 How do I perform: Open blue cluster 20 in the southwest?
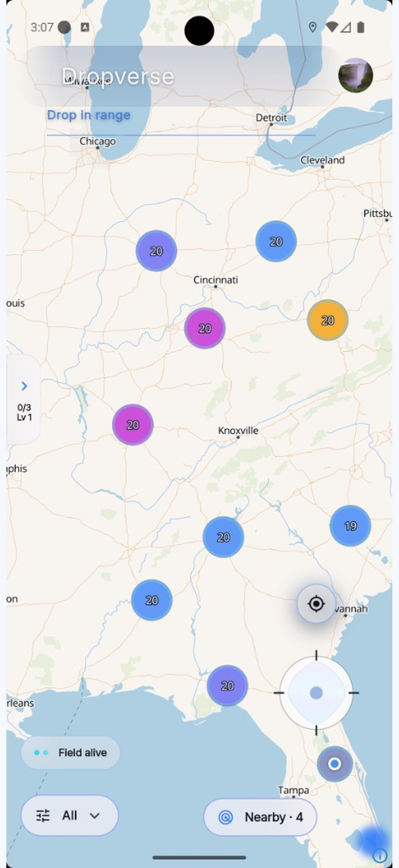(152, 600)
